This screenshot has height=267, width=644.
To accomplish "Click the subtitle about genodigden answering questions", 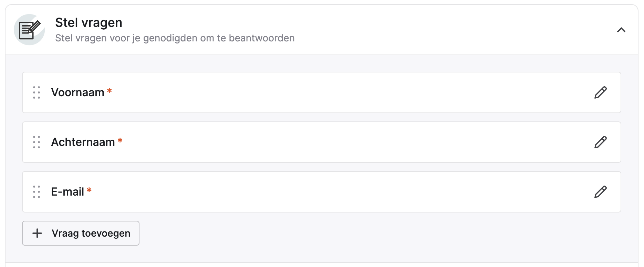I will tap(175, 38).
